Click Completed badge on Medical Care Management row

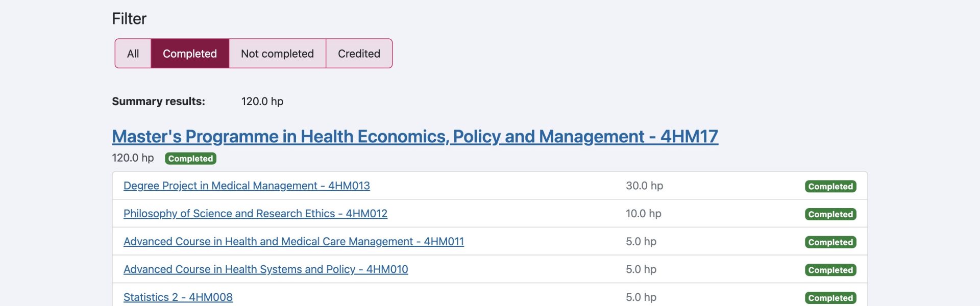(830, 242)
